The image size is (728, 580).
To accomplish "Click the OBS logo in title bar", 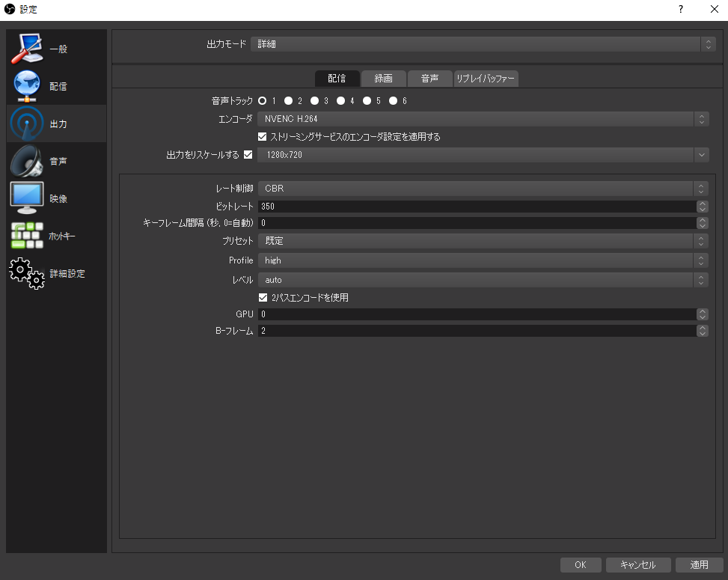I will [x=9, y=9].
